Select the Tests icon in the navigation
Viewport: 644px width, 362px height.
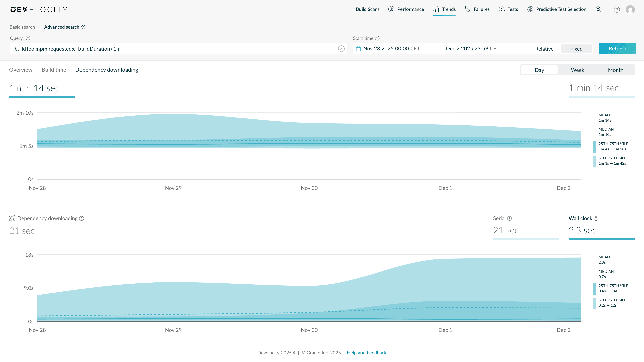502,9
